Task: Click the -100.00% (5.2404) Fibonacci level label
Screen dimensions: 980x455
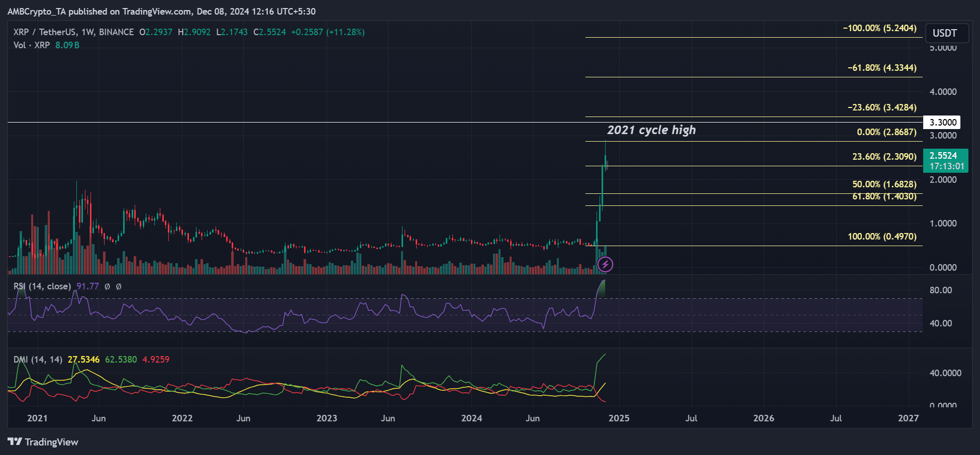Action: click(879, 28)
